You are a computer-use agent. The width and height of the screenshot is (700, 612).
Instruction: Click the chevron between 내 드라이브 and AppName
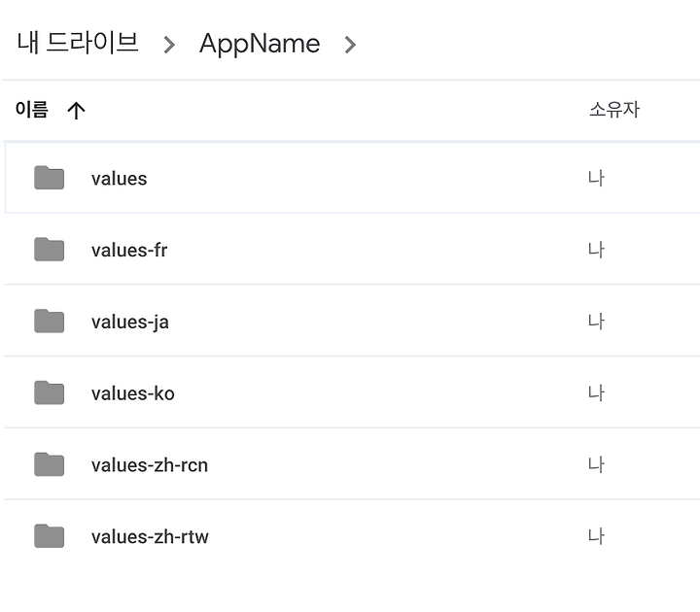click(169, 45)
